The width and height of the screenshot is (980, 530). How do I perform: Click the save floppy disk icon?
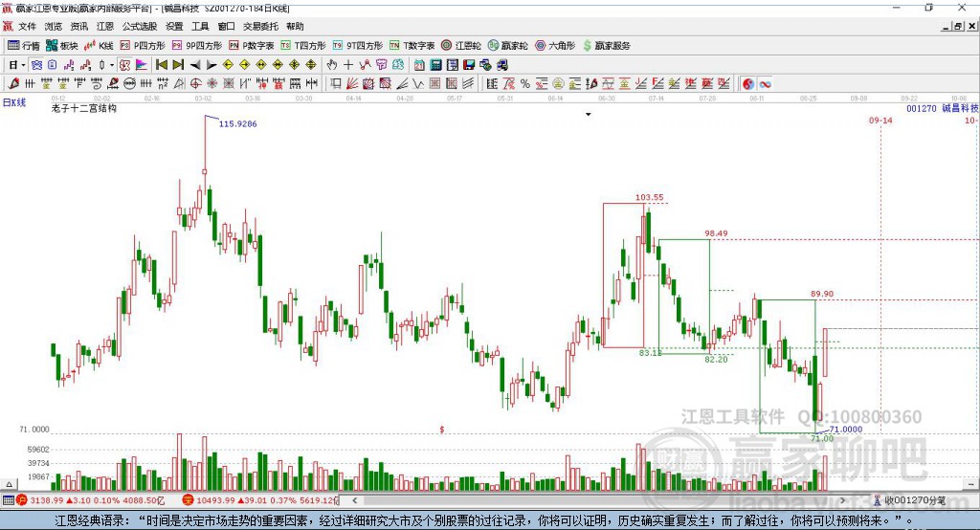(469, 65)
